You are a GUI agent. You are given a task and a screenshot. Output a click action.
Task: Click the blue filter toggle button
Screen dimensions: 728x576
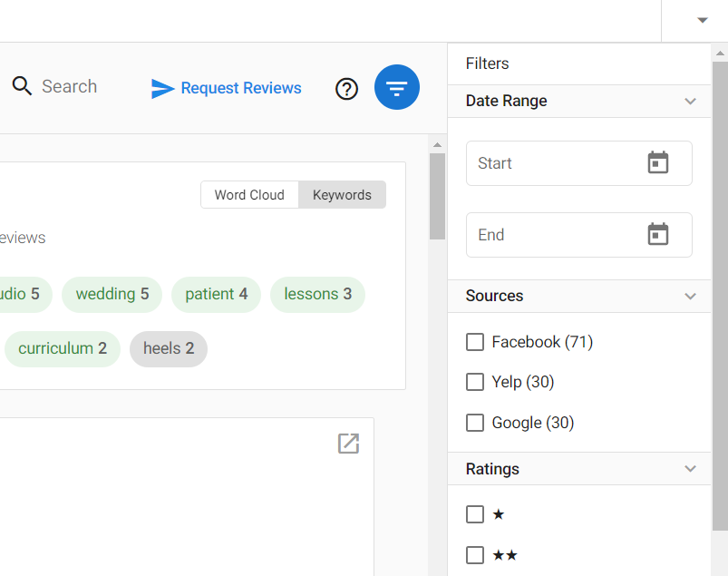pyautogui.click(x=397, y=87)
